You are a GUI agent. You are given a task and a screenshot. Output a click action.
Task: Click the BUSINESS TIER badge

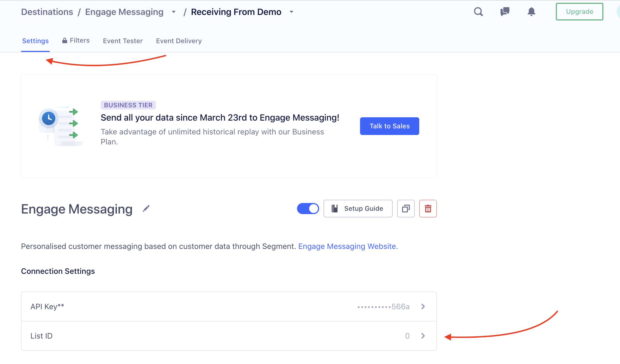128,105
